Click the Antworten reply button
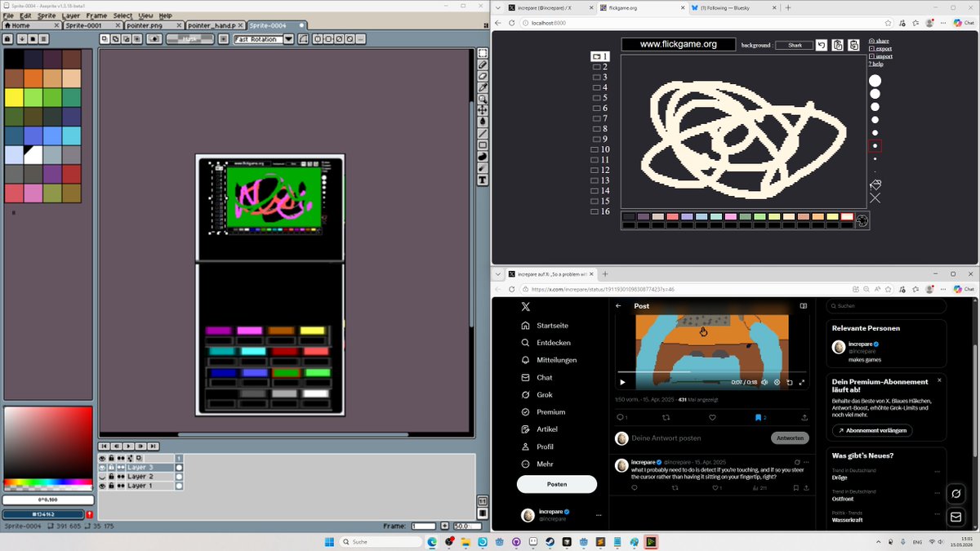This screenshot has height=551, width=980. (x=790, y=438)
